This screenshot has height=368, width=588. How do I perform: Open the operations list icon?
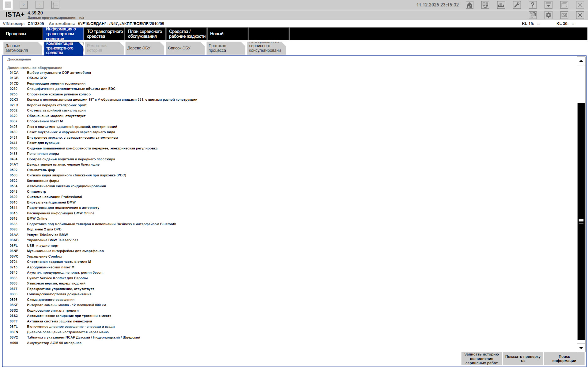55,5
